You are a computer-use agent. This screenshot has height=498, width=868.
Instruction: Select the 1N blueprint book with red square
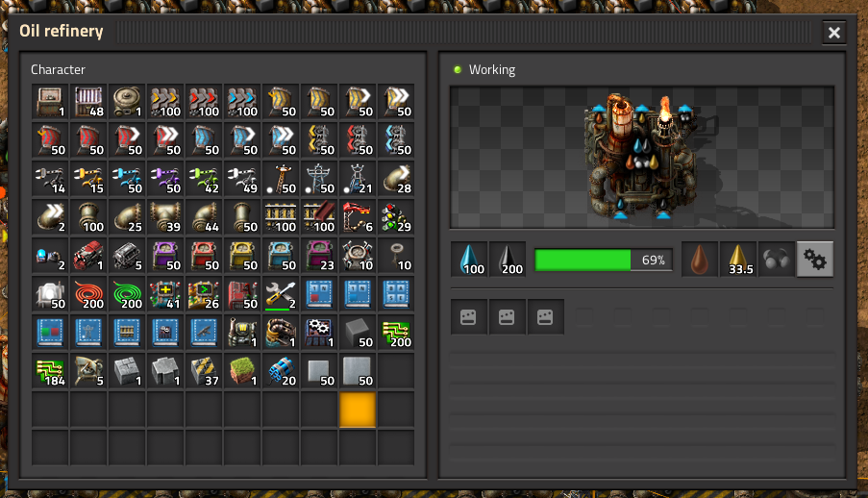pos(319,295)
